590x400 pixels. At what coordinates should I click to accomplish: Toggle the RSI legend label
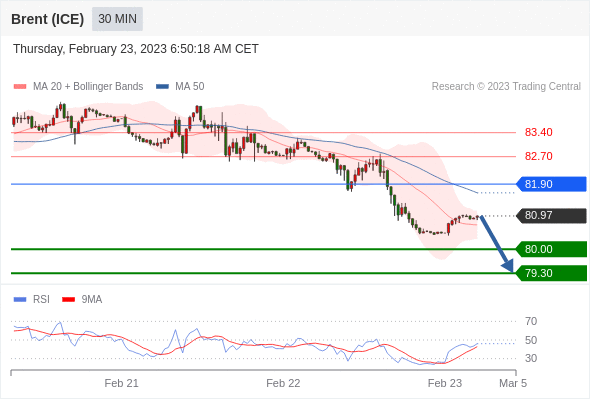point(41,300)
